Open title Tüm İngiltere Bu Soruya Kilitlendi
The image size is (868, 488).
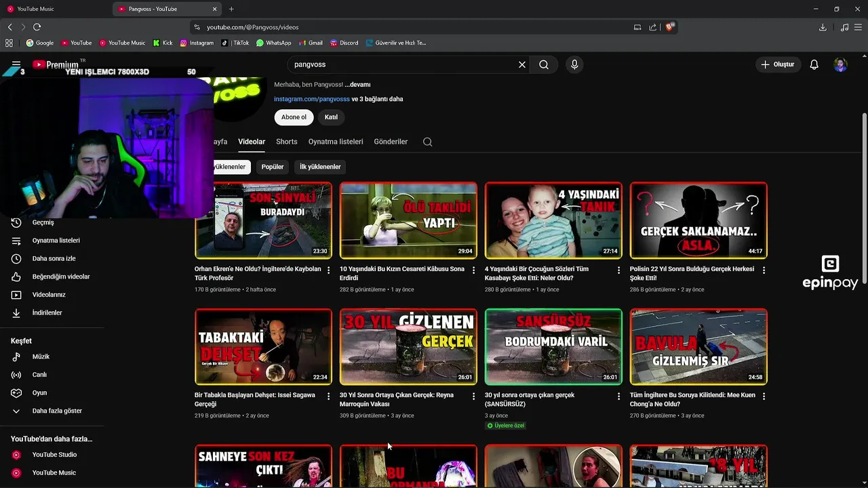click(692, 399)
